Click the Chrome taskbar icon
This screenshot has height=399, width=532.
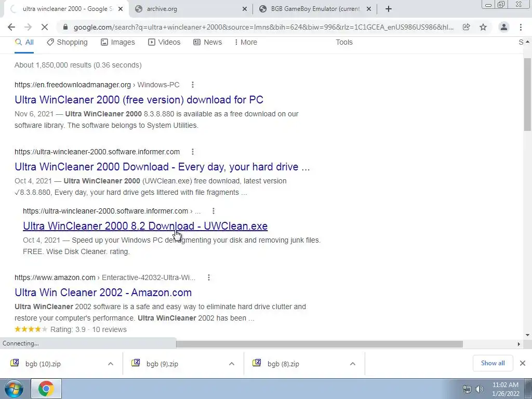coord(46,389)
